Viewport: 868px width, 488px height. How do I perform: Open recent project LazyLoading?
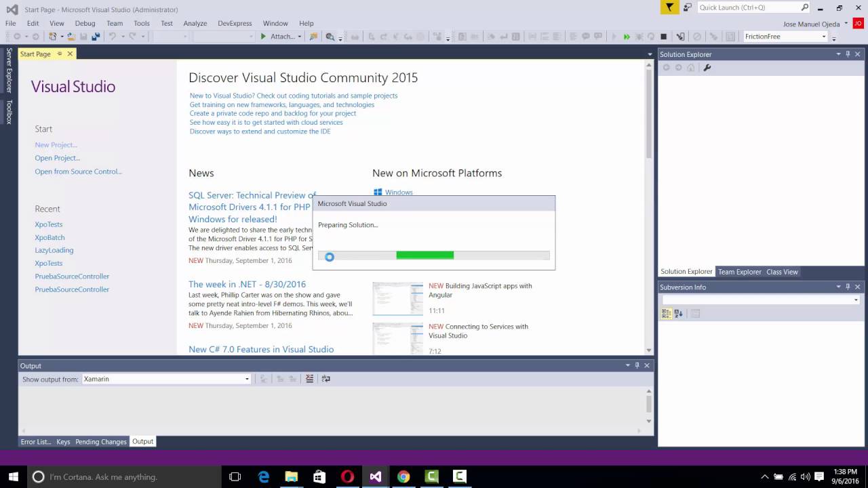pos(54,250)
